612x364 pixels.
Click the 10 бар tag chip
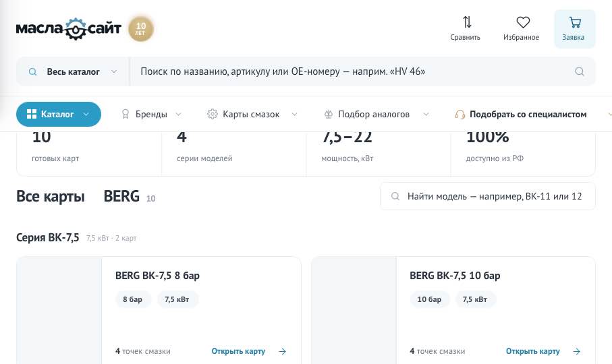coord(429,299)
